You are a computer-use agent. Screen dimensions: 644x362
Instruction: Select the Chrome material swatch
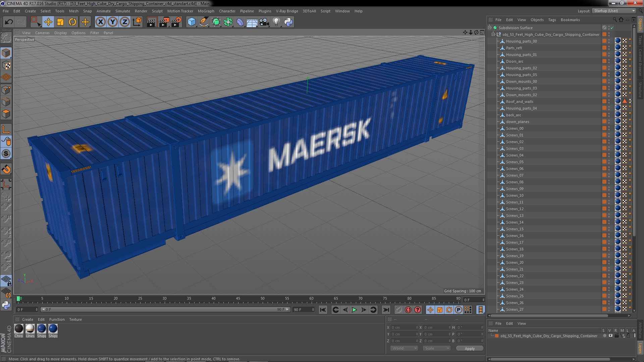19,331
